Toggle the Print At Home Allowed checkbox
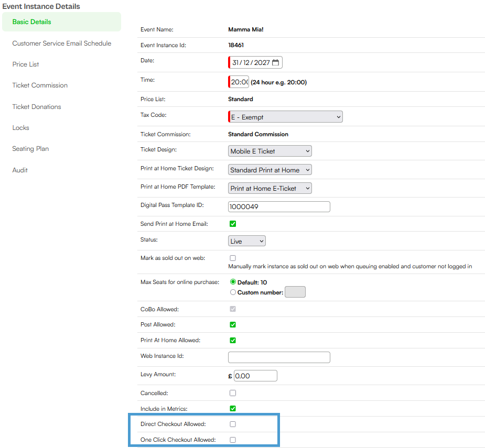Screen dimensions: 485x448 233,341
